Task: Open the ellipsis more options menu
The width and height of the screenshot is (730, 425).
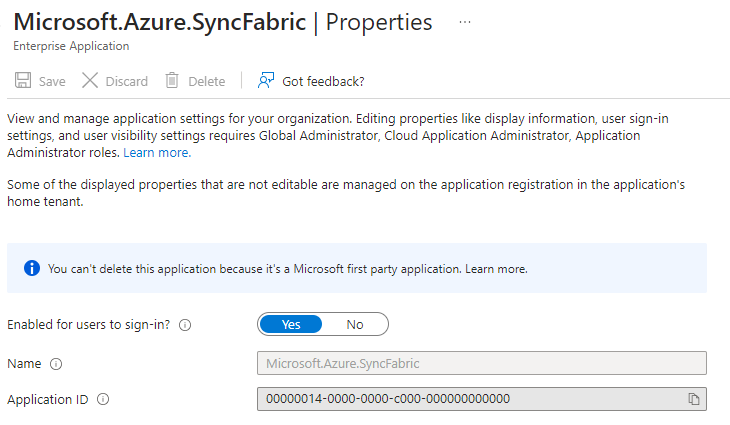Action: pyautogui.click(x=464, y=22)
